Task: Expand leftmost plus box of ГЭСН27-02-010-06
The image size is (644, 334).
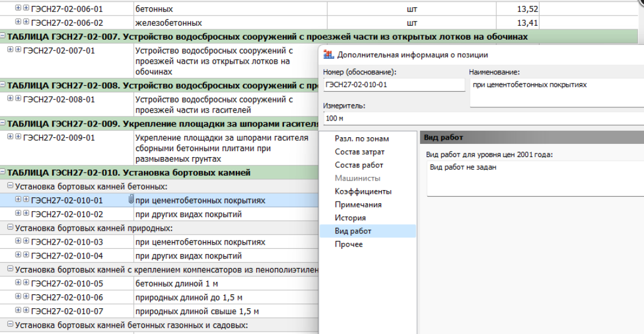Action: coord(18,296)
